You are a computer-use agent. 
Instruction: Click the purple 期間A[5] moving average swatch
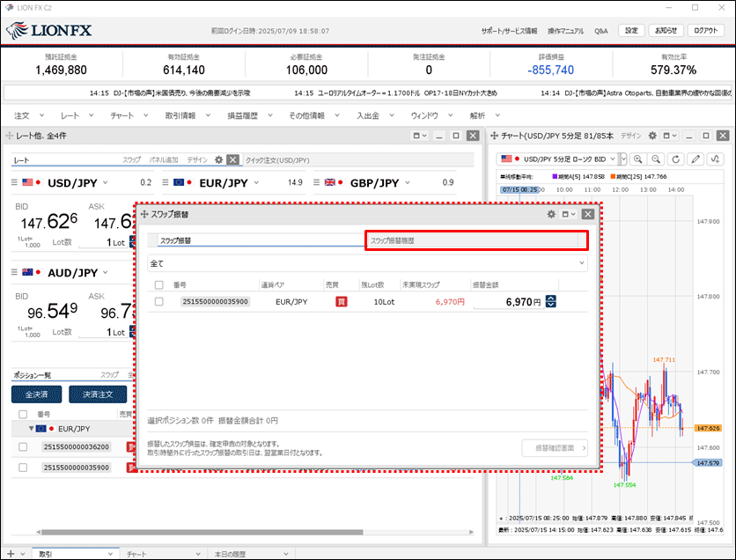point(555,176)
